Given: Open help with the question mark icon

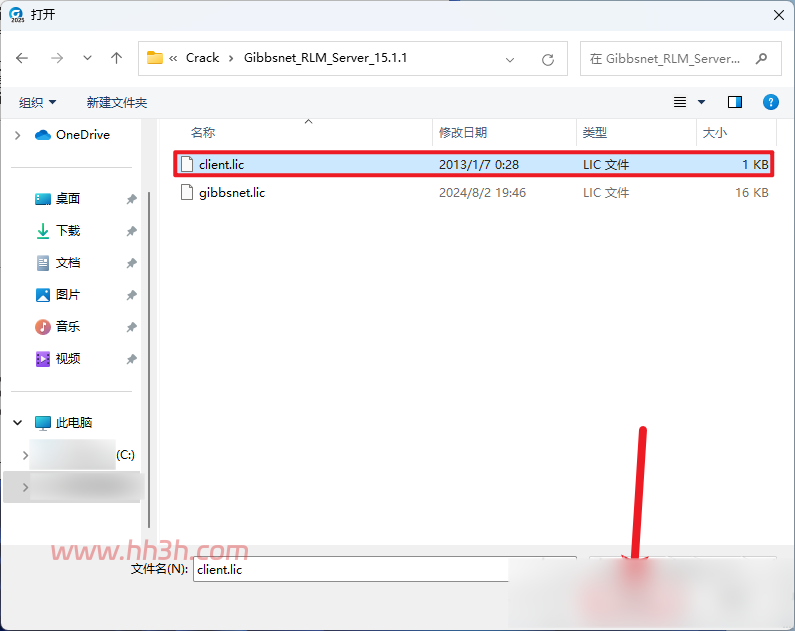Looking at the screenshot, I should coord(771,102).
